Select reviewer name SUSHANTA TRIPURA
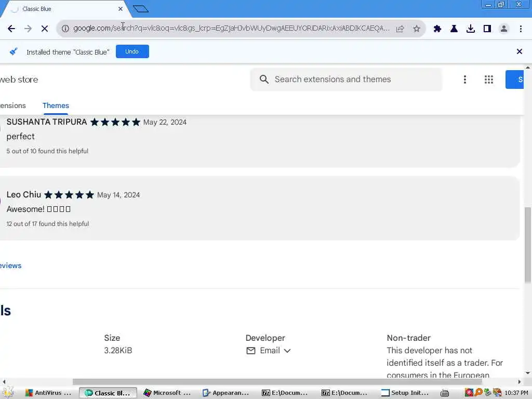This screenshot has width=532, height=399. (x=46, y=122)
